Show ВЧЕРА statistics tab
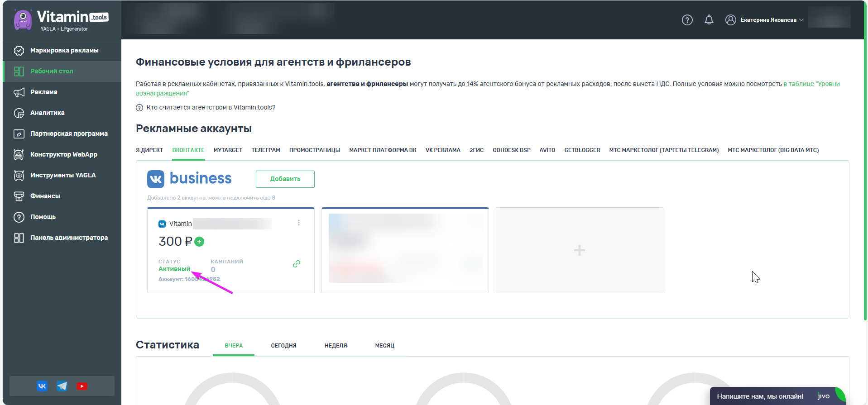 point(234,346)
